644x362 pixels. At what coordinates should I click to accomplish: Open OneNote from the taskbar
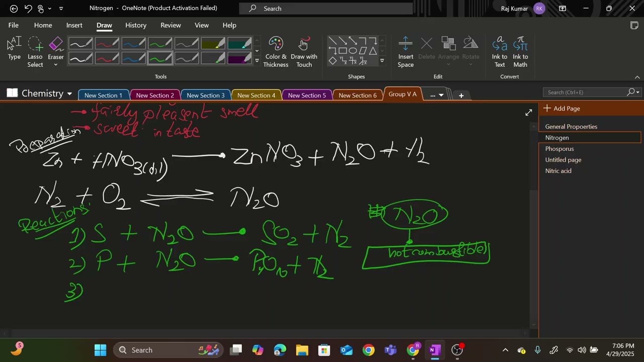[x=435, y=350]
